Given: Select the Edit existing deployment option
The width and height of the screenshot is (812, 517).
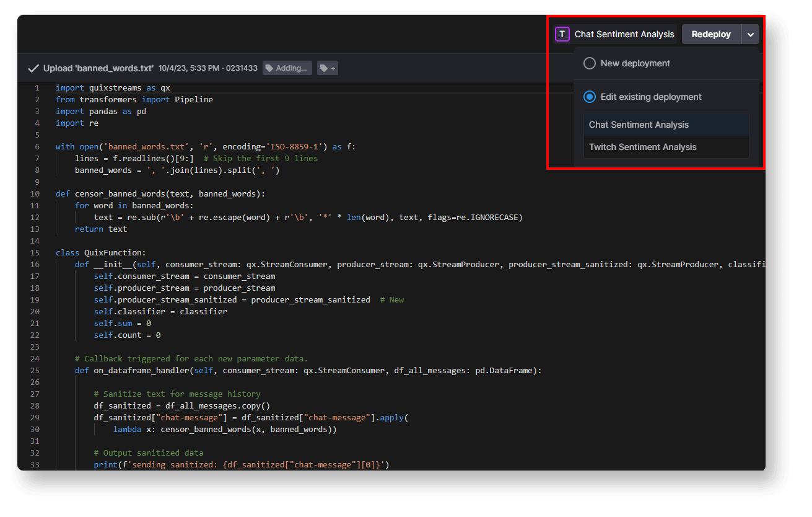Looking at the screenshot, I should click(x=589, y=96).
